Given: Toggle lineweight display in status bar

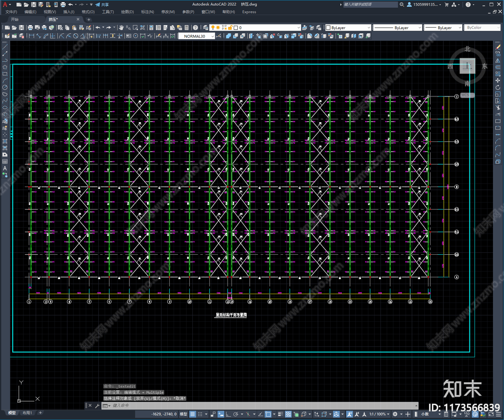Looking at the screenshot, I should pos(280,414).
